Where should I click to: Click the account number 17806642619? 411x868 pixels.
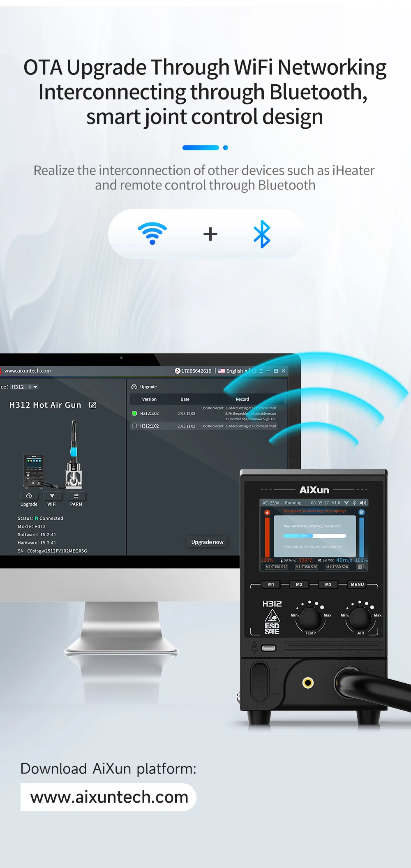(x=196, y=371)
